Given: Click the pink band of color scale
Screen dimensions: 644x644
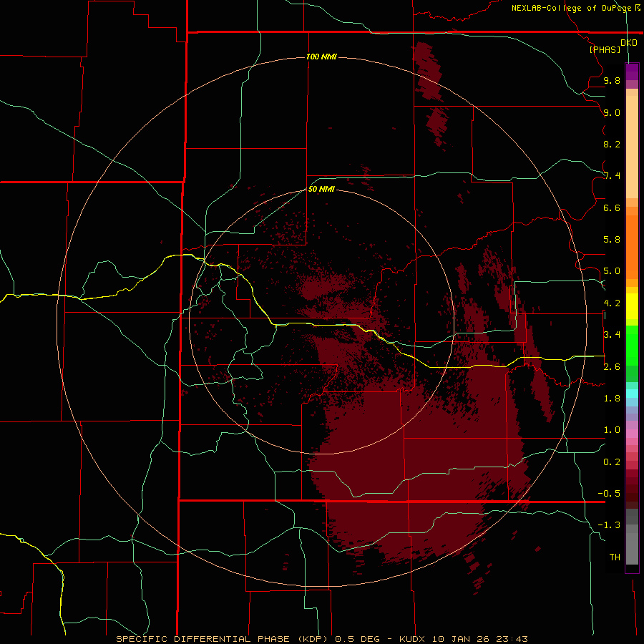Looking at the screenshot, I should [632, 434].
